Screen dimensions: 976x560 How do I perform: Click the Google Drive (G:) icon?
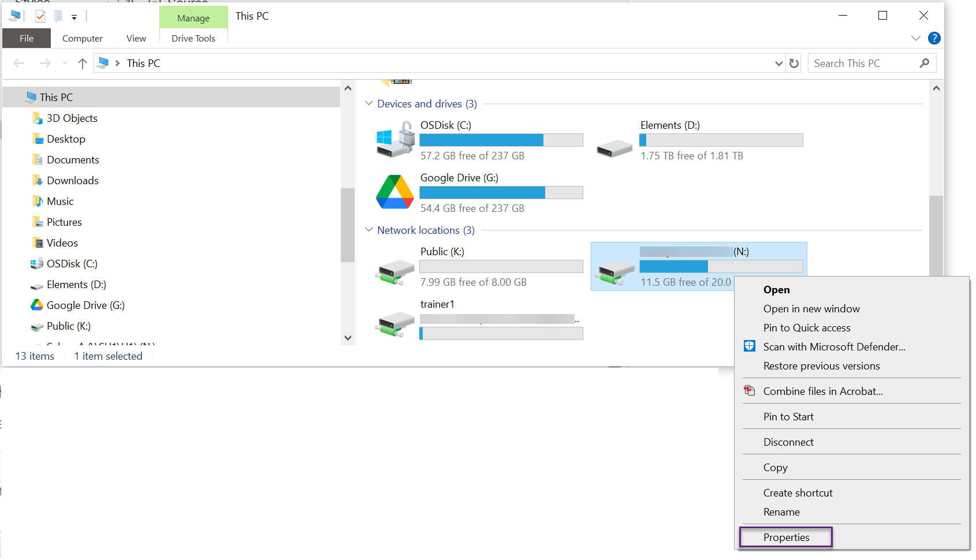tap(395, 192)
